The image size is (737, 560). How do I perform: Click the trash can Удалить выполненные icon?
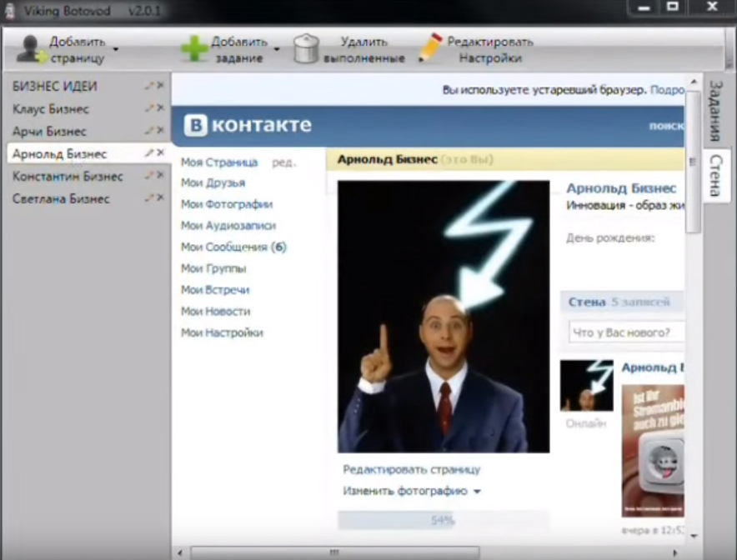(x=307, y=48)
